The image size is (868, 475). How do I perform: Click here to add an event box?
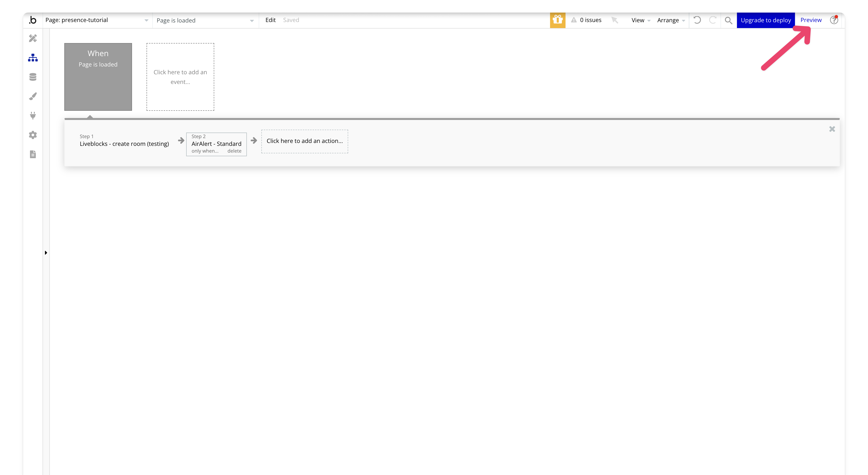(180, 77)
